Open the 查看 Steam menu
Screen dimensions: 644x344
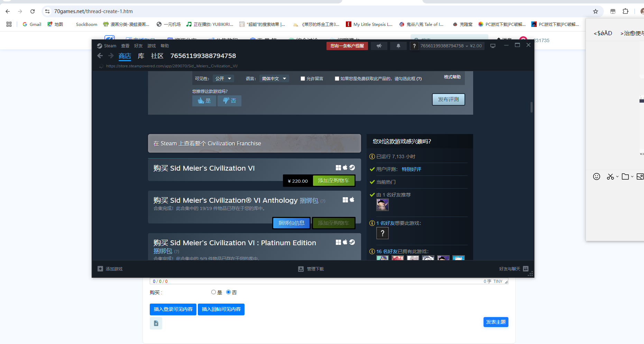coord(125,46)
